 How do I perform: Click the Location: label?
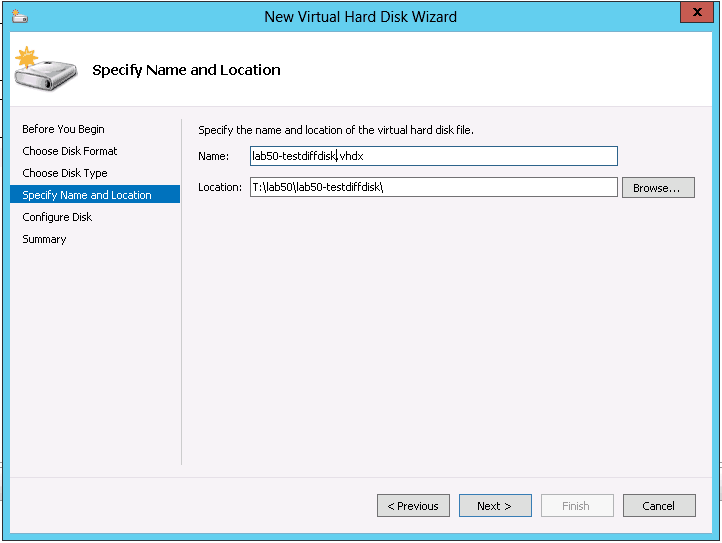[x=220, y=187]
